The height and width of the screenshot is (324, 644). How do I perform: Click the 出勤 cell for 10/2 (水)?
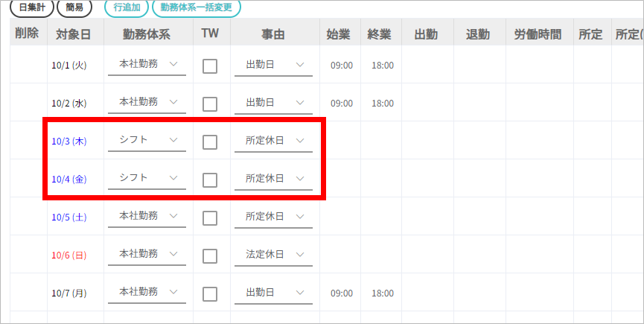[425, 103]
